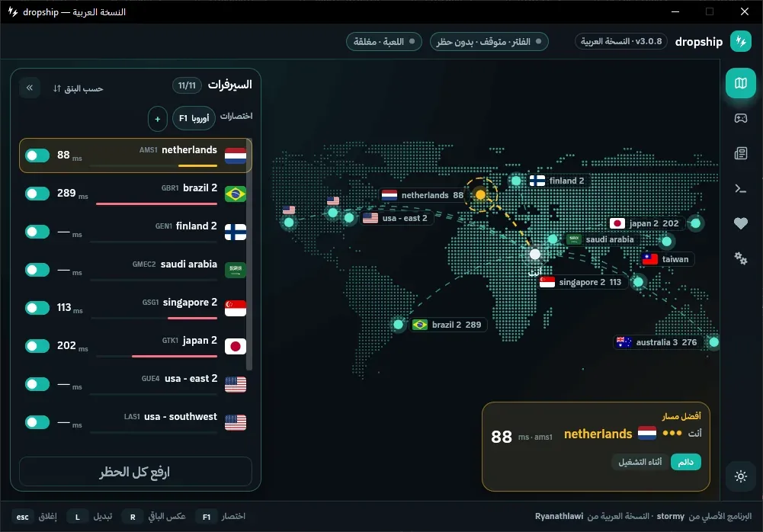Toggle the netherlands AMS1 server switch

37,155
